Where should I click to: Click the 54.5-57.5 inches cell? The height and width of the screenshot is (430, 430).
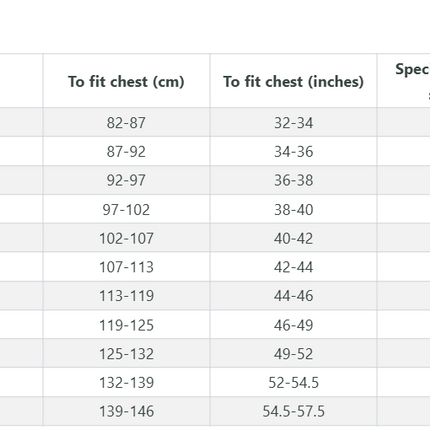pos(293,411)
